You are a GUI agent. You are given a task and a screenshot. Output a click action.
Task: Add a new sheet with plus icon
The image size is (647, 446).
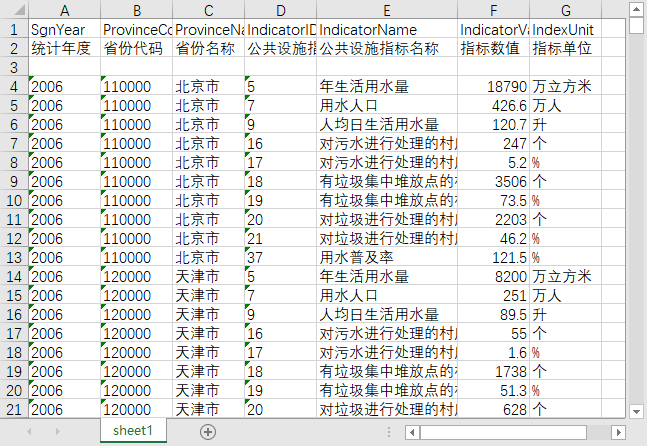pyautogui.click(x=208, y=432)
